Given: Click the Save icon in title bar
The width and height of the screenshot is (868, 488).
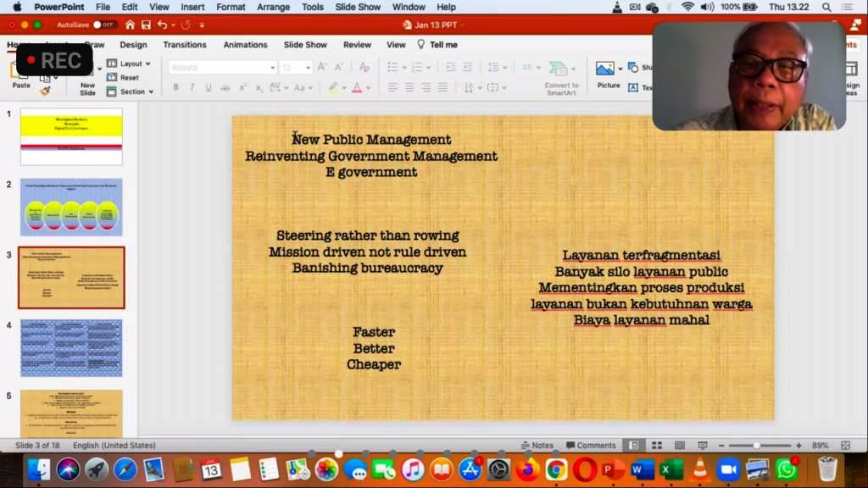Looking at the screenshot, I should click(x=146, y=25).
